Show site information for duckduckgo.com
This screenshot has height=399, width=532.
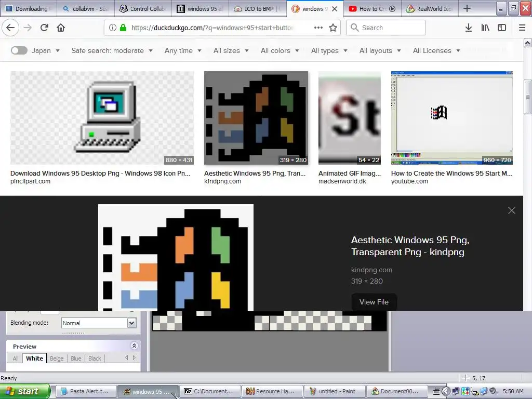(x=113, y=28)
